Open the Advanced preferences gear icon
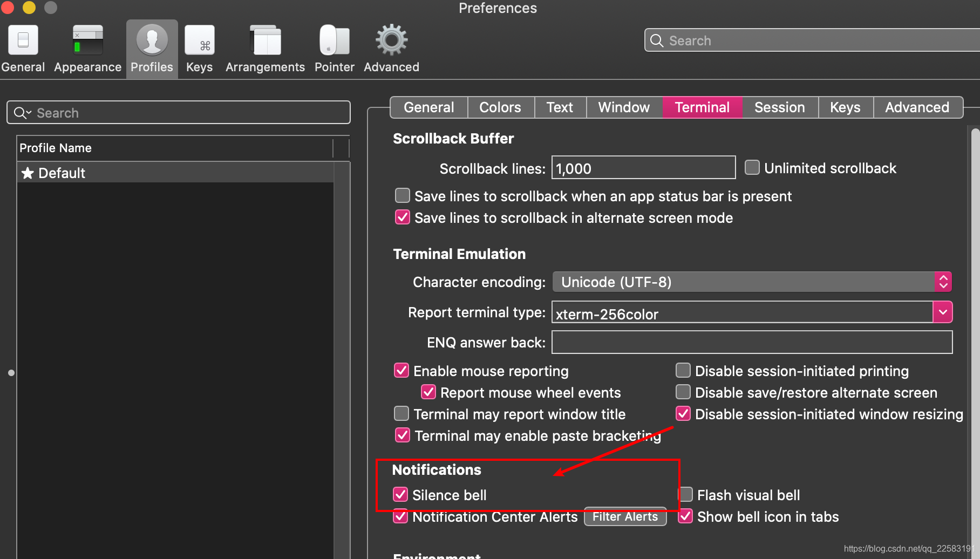 391,40
